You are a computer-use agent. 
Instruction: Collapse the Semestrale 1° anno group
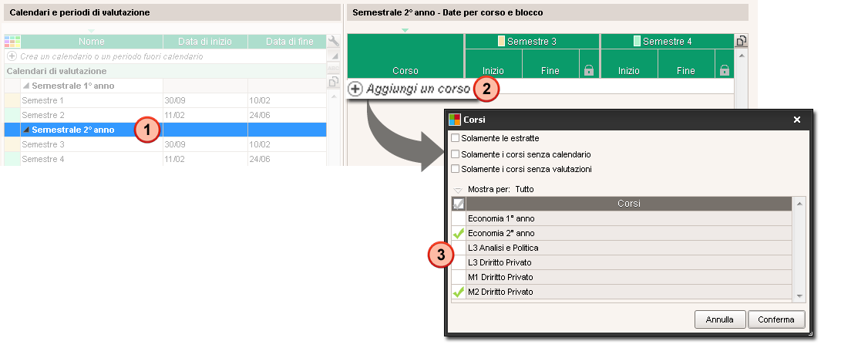26,86
